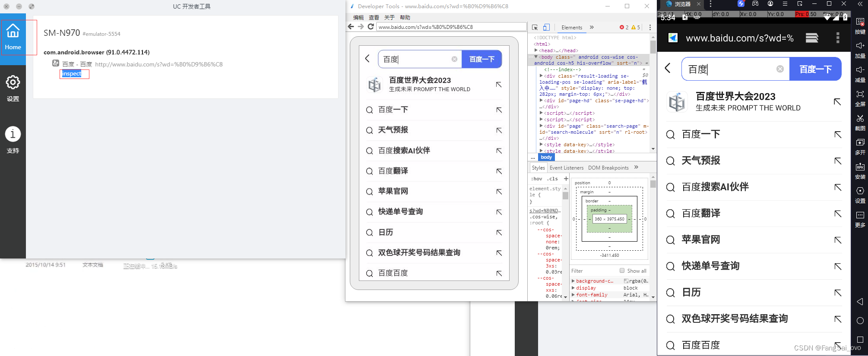Toggle device screencast icon in DevTools
Viewport: 868px width, 356px height.
click(x=546, y=27)
